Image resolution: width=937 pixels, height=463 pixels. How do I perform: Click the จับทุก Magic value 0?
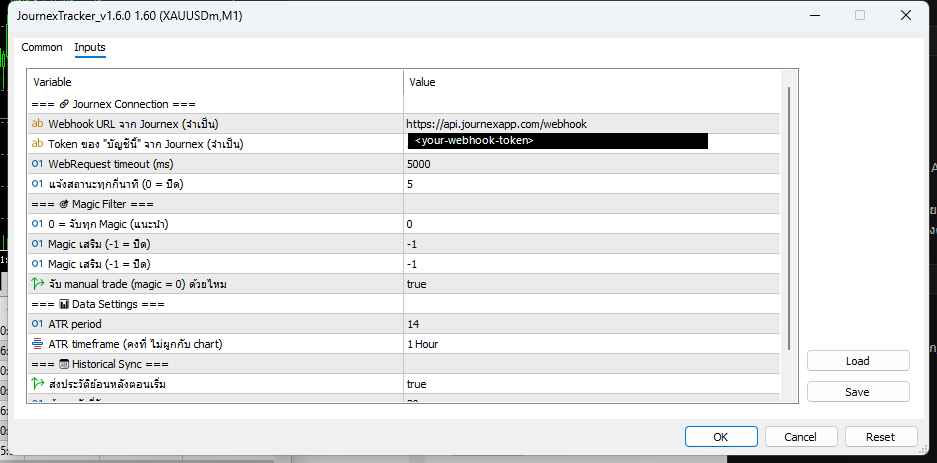coord(592,224)
